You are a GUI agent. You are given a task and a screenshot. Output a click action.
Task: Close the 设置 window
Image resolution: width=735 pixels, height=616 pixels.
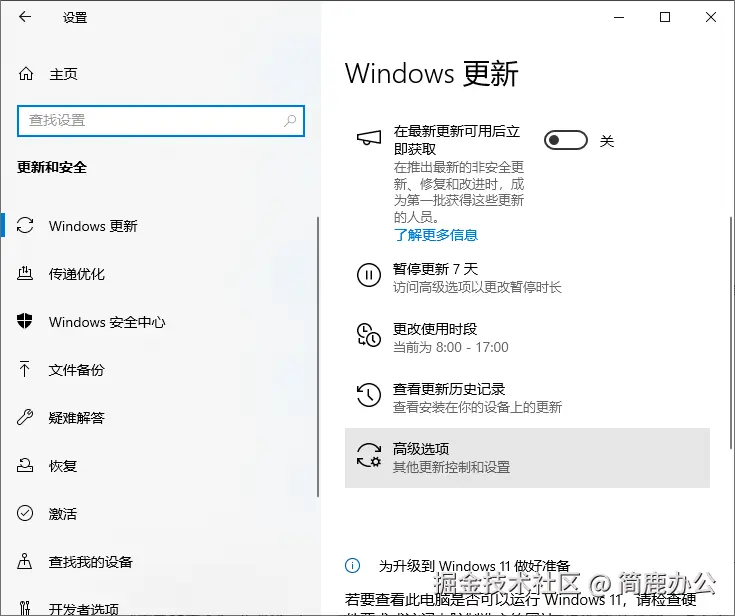[x=711, y=17]
